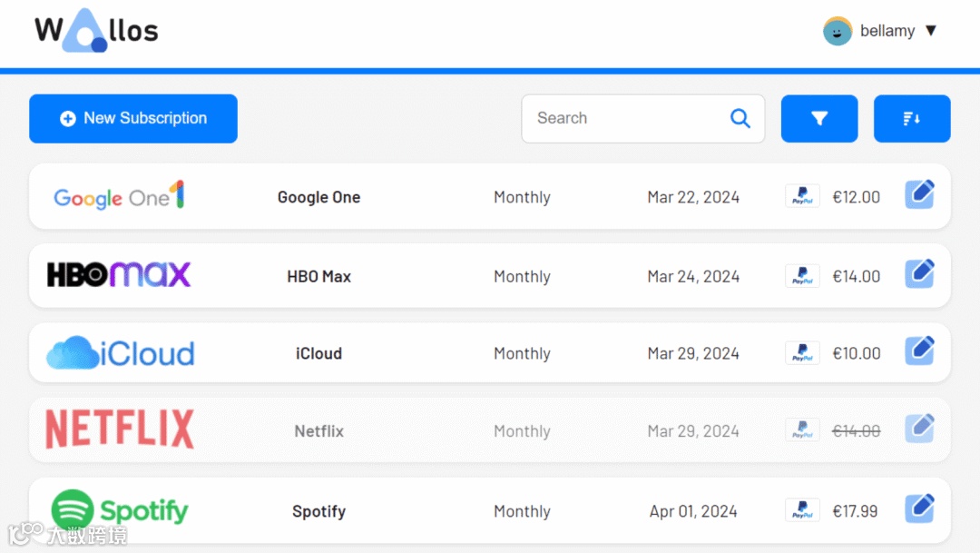Click the New Subscription button
This screenshot has height=553, width=980.
[133, 119]
